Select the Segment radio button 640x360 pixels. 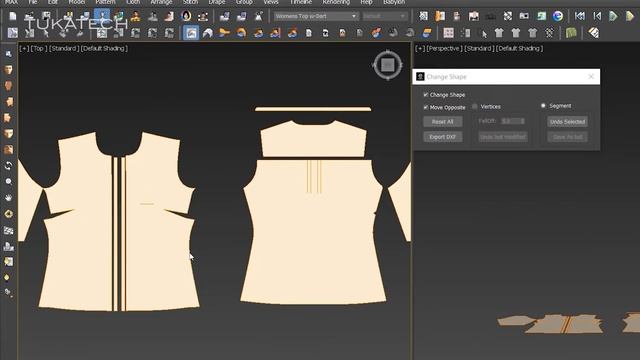[x=543, y=106]
